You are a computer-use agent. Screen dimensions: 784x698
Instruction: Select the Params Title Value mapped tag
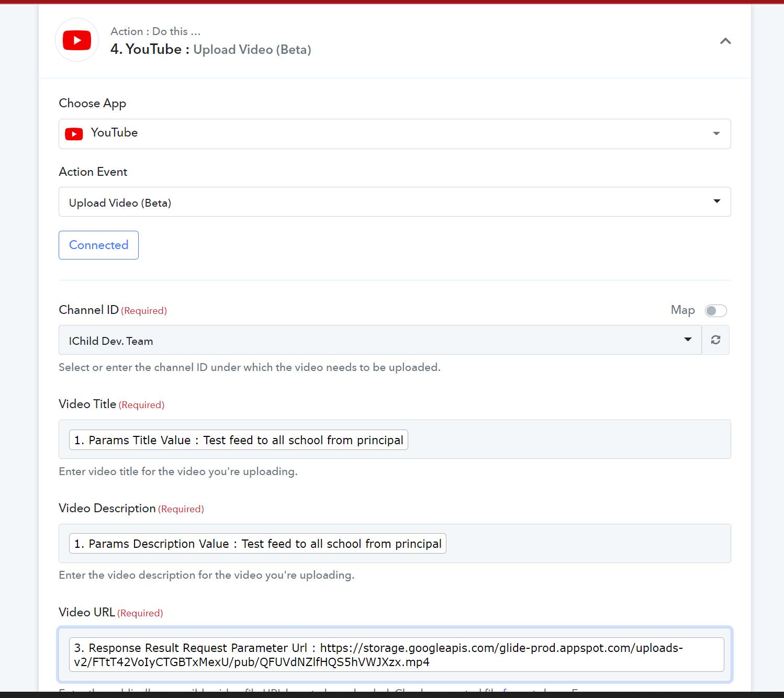tap(239, 440)
